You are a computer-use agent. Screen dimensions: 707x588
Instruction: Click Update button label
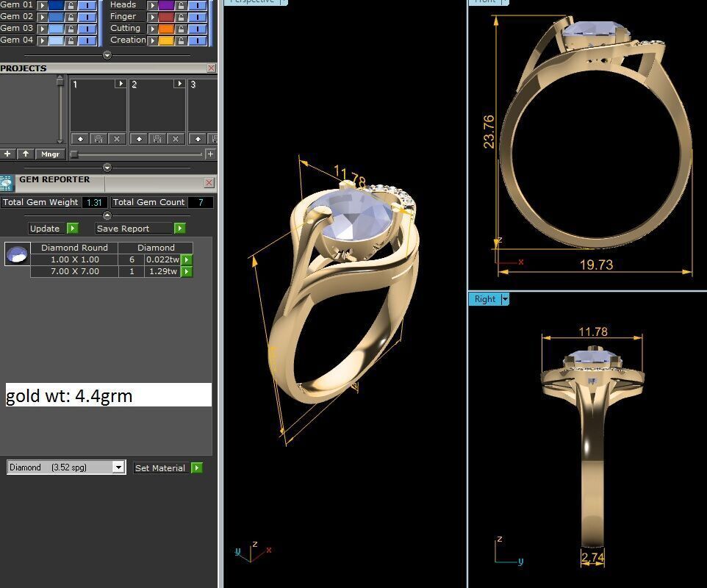click(45, 228)
